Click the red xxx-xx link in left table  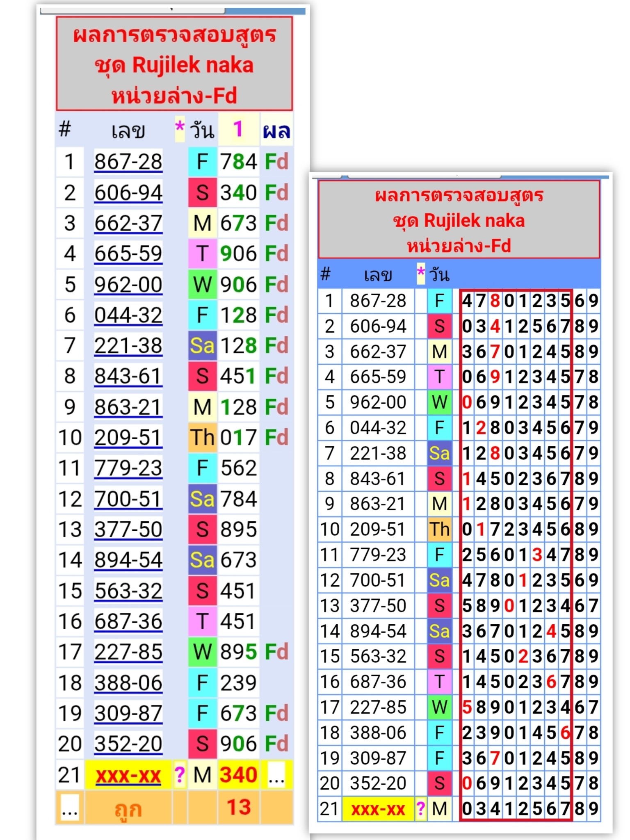point(128,775)
